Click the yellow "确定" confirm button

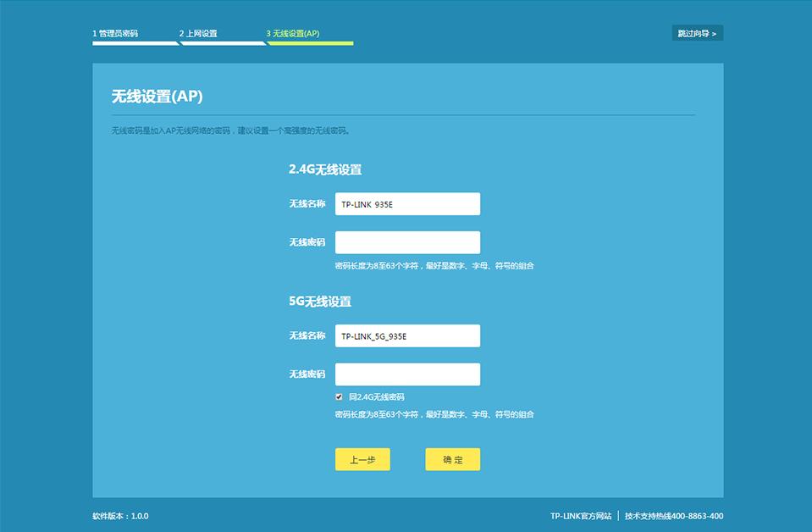(452, 459)
